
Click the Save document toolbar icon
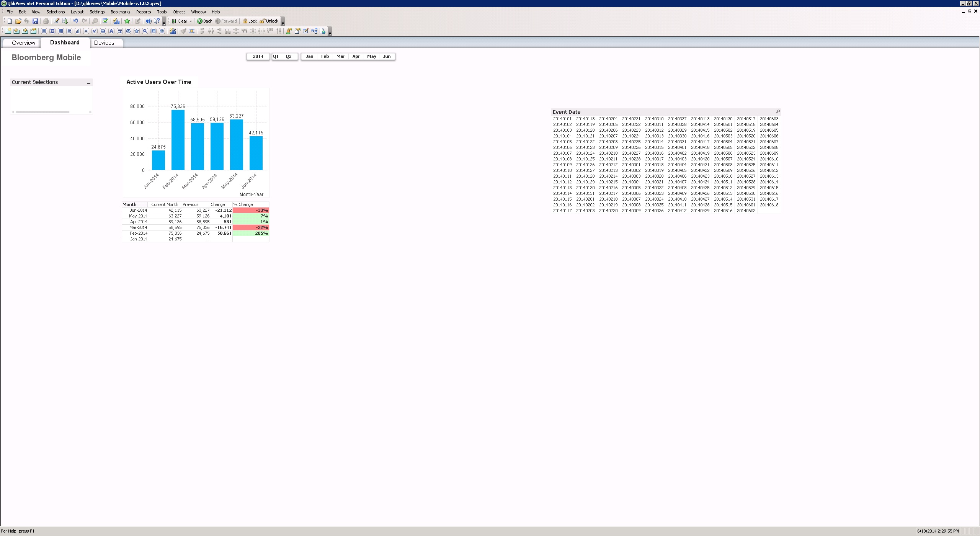(x=35, y=21)
